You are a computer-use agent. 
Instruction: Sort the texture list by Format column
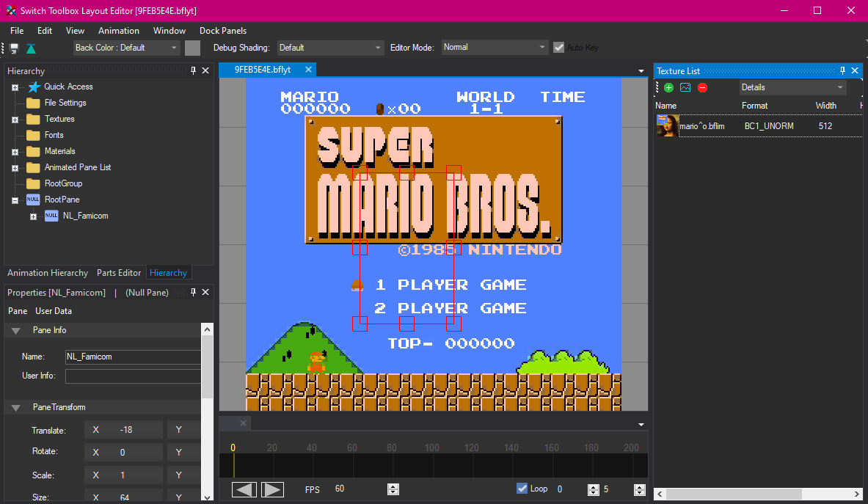(754, 106)
